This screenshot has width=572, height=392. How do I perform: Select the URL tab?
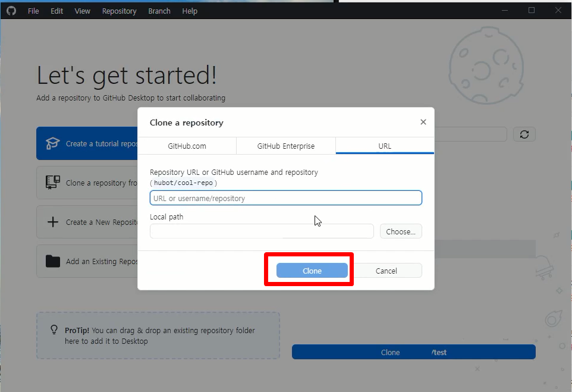tap(385, 146)
